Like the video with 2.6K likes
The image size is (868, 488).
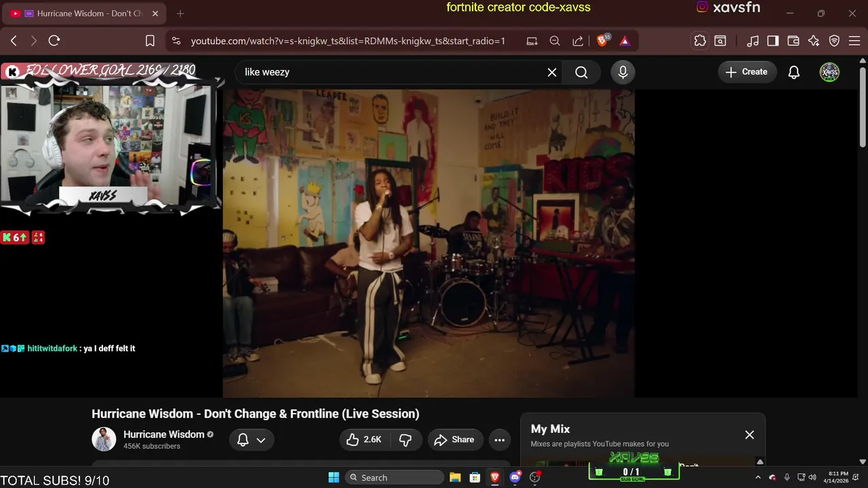[363, 439]
